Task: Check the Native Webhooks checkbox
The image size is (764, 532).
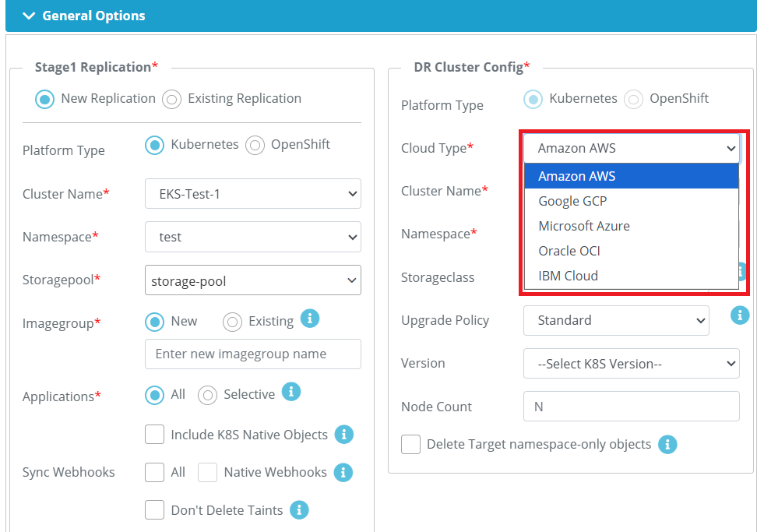Action: pyautogui.click(x=207, y=472)
